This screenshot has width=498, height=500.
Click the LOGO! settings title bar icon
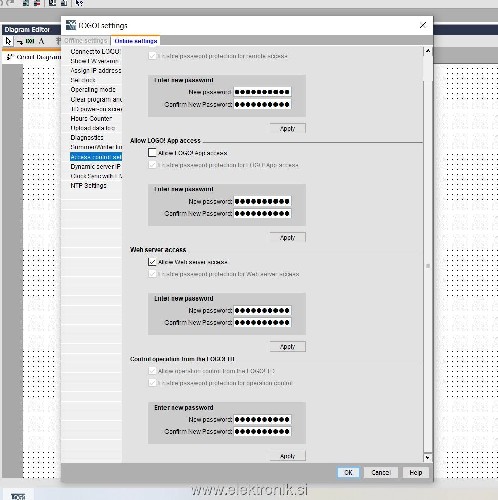point(71,25)
